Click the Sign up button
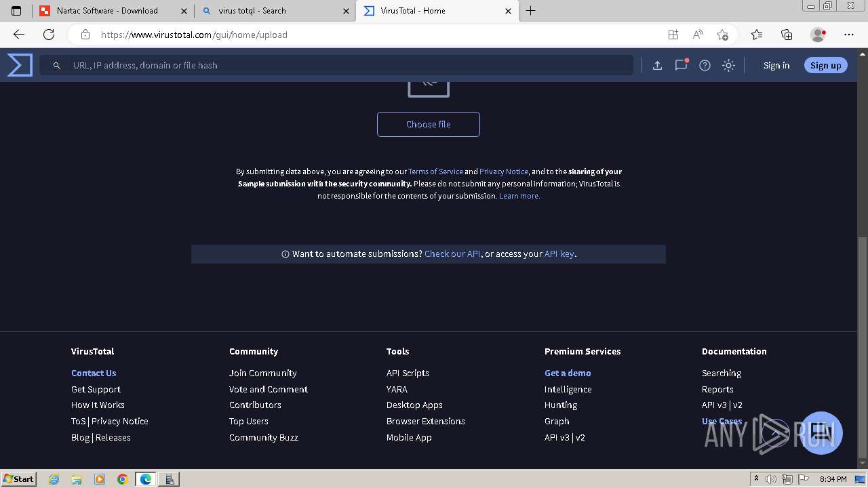 pos(825,65)
